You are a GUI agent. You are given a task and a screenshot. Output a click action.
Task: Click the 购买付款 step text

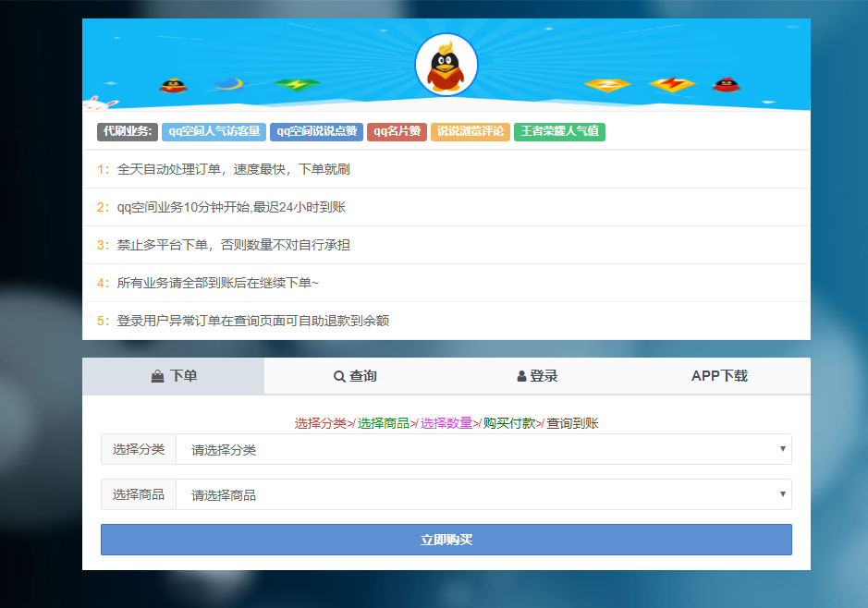(x=509, y=423)
